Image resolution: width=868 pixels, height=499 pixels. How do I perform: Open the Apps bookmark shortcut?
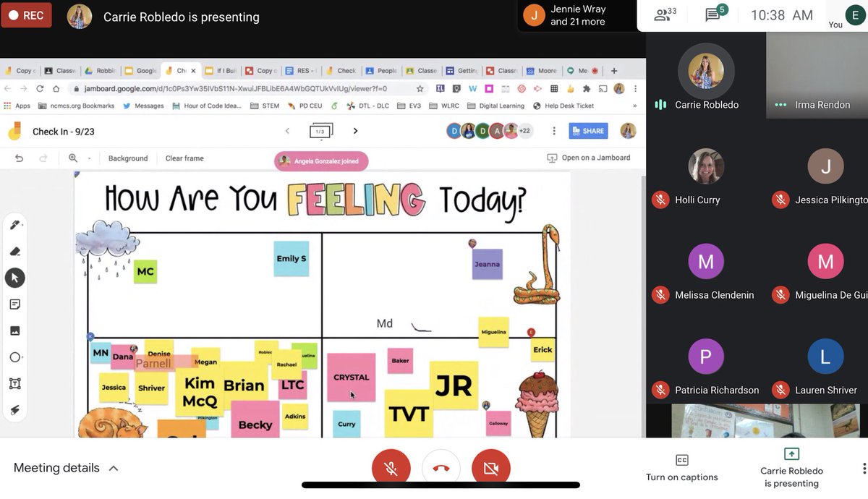pyautogui.click(x=17, y=106)
